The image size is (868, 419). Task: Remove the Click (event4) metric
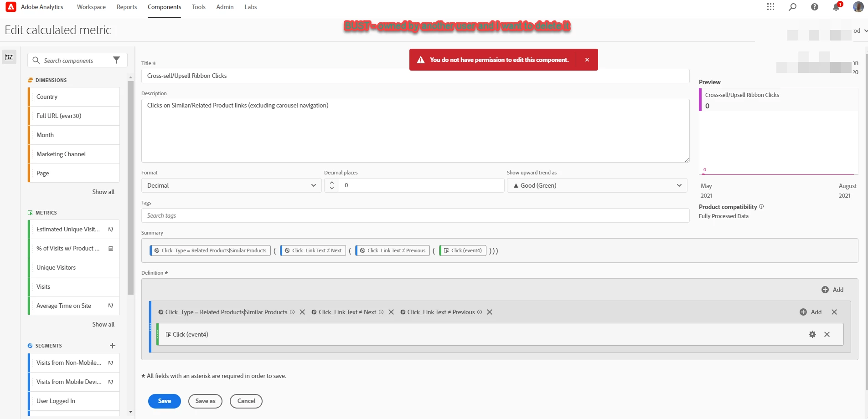tap(827, 334)
